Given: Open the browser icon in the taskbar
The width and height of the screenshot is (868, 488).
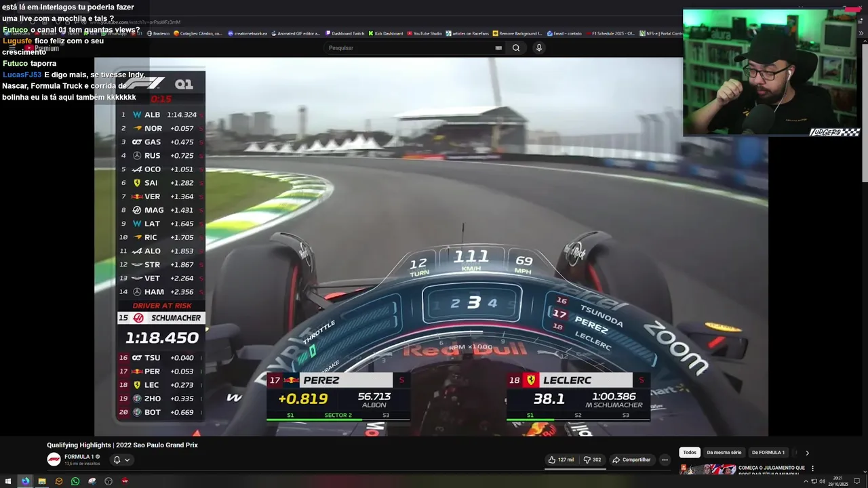Looking at the screenshot, I should tap(25, 481).
